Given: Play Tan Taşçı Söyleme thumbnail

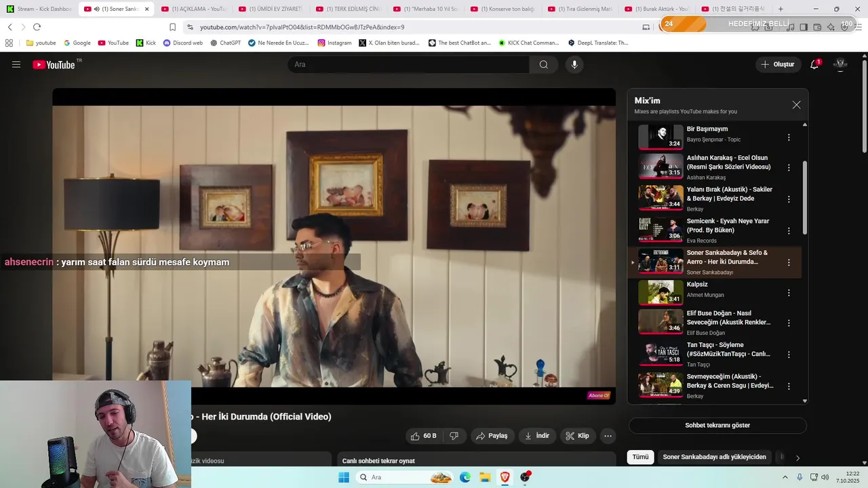Looking at the screenshot, I should [x=660, y=354].
